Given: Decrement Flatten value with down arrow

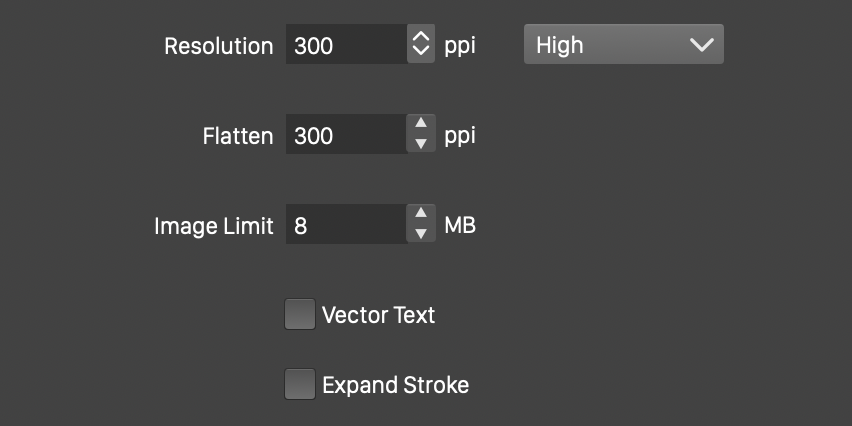Looking at the screenshot, I should [421, 144].
